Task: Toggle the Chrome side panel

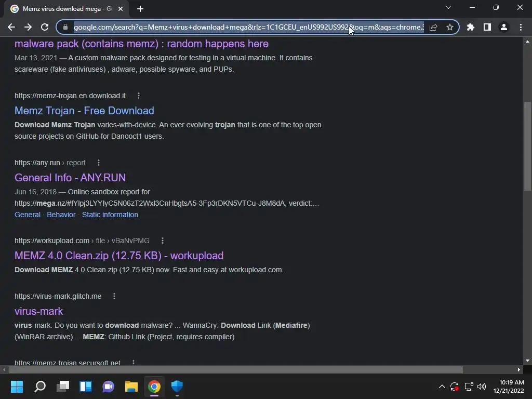Action: (x=487, y=27)
